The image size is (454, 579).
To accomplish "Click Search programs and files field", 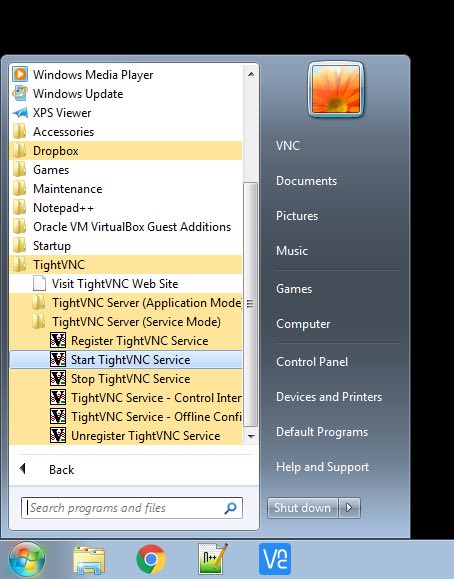I will (132, 508).
